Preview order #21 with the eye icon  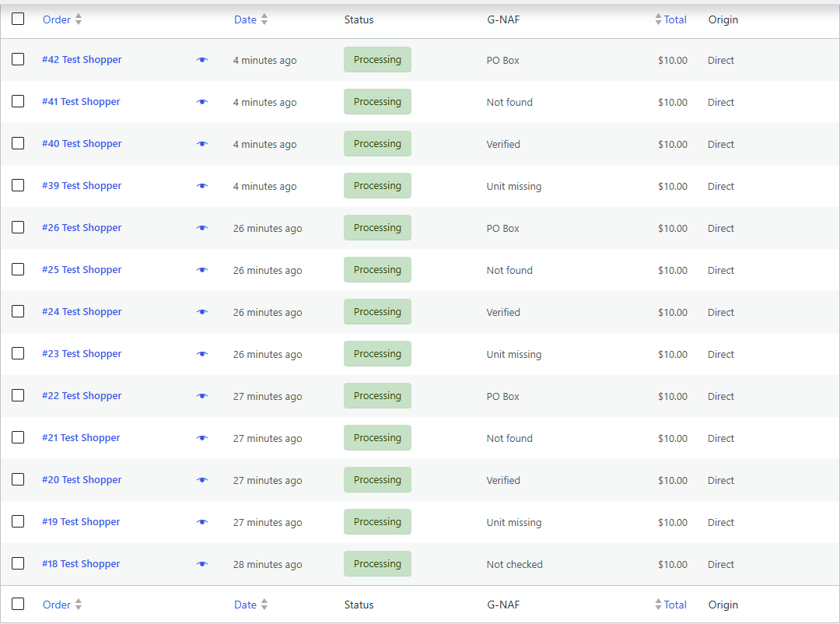pos(202,438)
